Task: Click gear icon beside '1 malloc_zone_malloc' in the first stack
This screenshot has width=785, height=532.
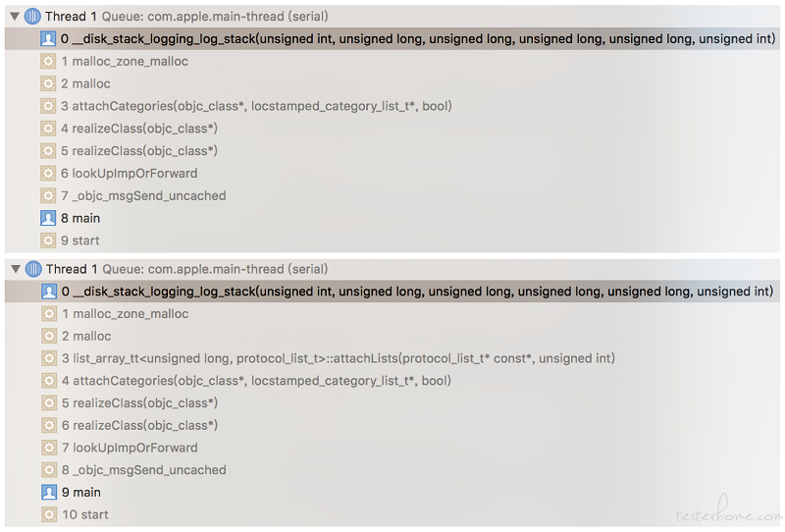Action: click(x=48, y=61)
